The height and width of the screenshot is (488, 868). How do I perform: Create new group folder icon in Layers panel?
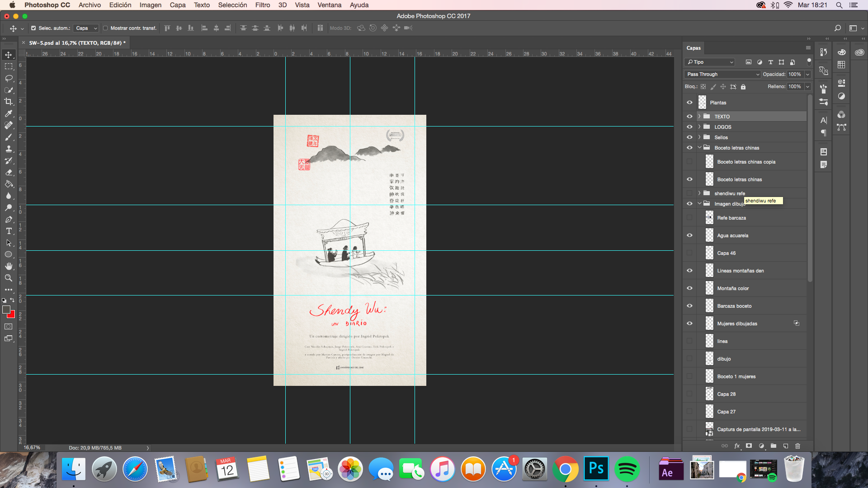pos(774,446)
